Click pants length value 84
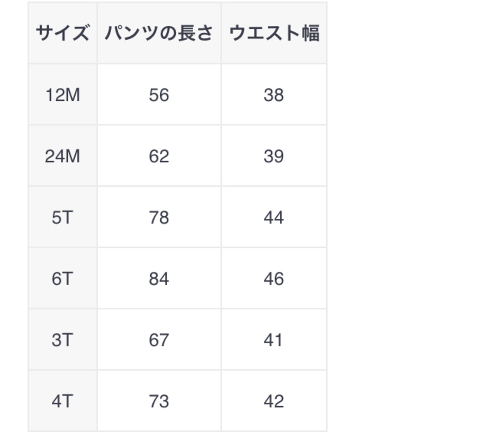Image resolution: width=486 pixels, height=448 pixels. click(159, 279)
